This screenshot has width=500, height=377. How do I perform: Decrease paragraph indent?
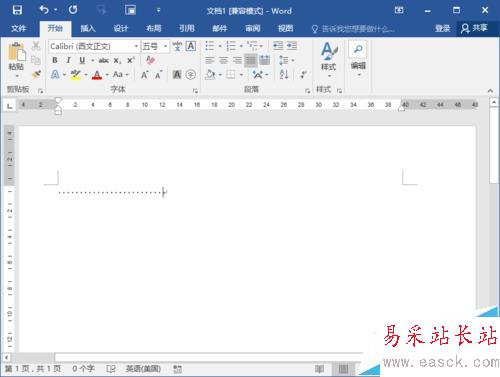pyautogui.click(x=278, y=45)
